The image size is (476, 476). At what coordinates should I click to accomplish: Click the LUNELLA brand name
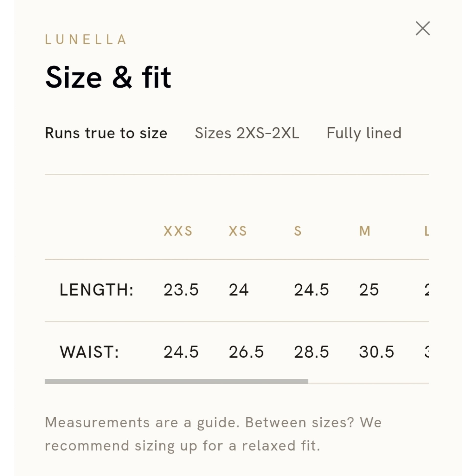[86, 39]
